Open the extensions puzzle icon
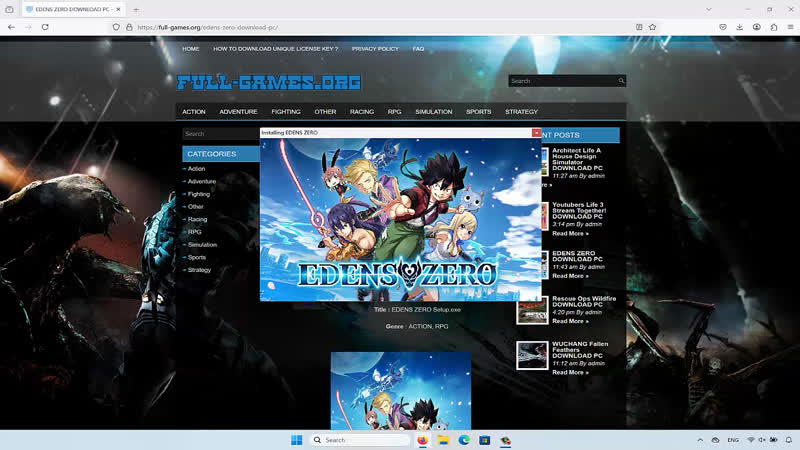Viewport: 800px width, 450px height. 774,27
